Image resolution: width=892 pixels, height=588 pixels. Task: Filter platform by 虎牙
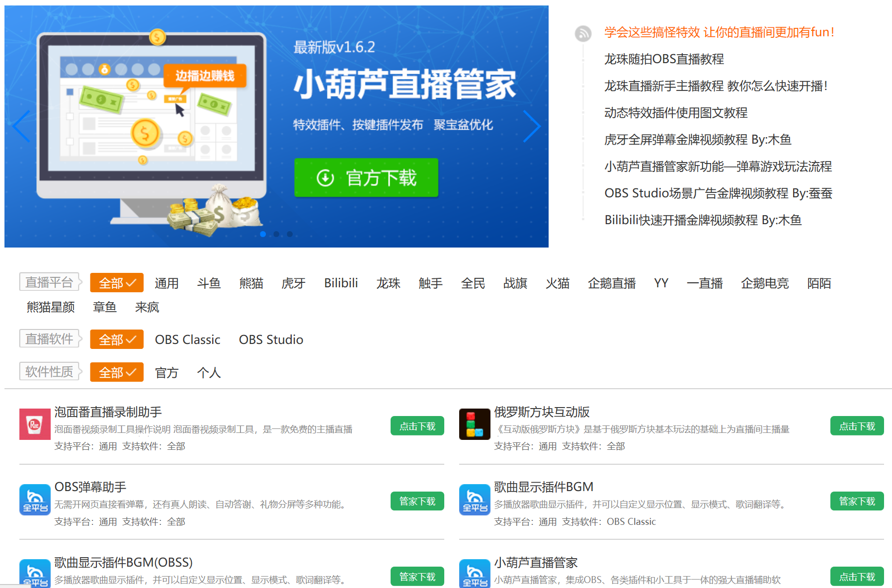[293, 283]
